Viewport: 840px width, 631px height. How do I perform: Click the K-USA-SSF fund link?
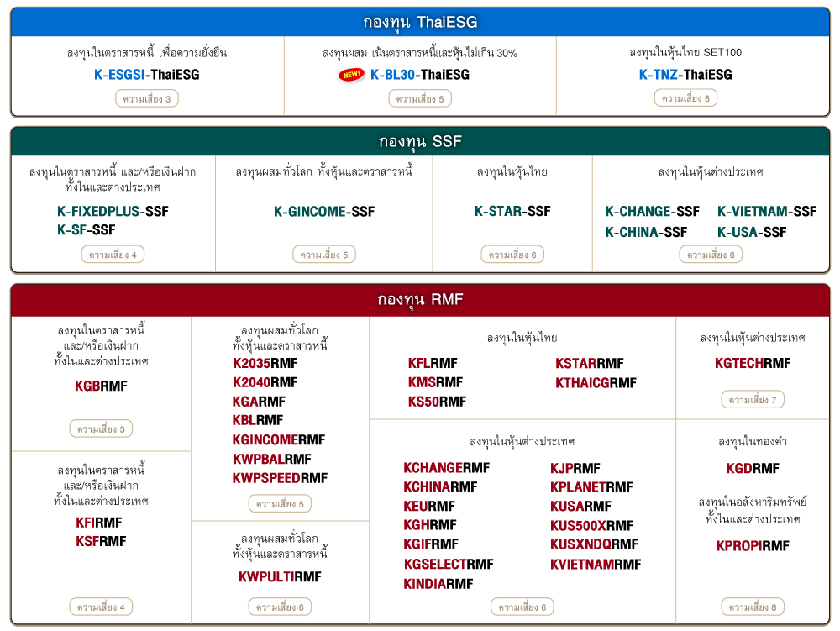[x=752, y=232]
